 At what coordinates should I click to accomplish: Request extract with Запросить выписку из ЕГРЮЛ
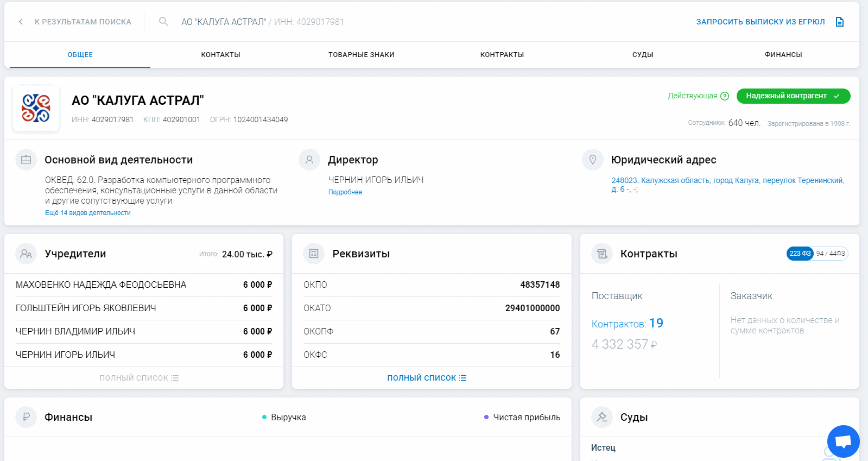(x=761, y=22)
